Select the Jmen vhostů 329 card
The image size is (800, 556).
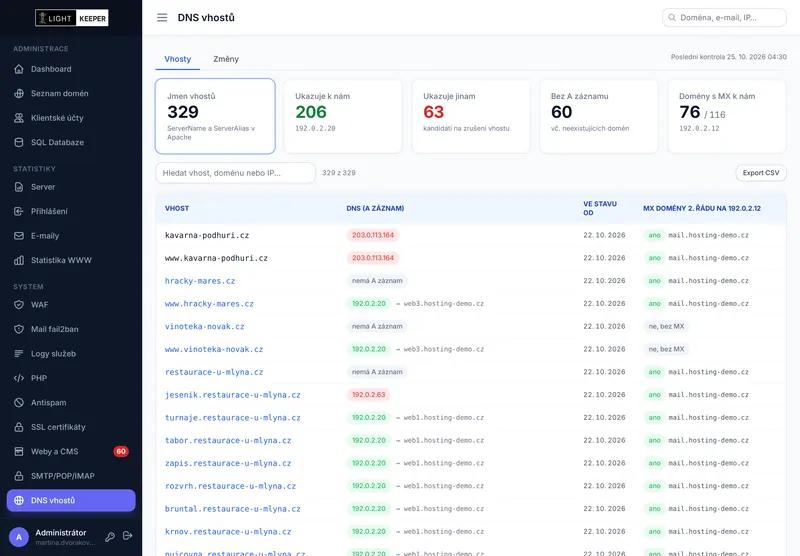(x=215, y=116)
